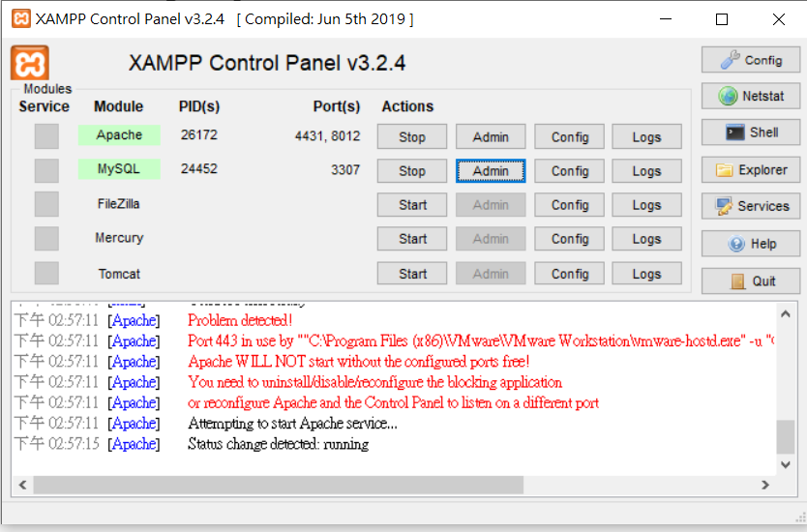Launch Shell via the terminal icon

point(750,133)
